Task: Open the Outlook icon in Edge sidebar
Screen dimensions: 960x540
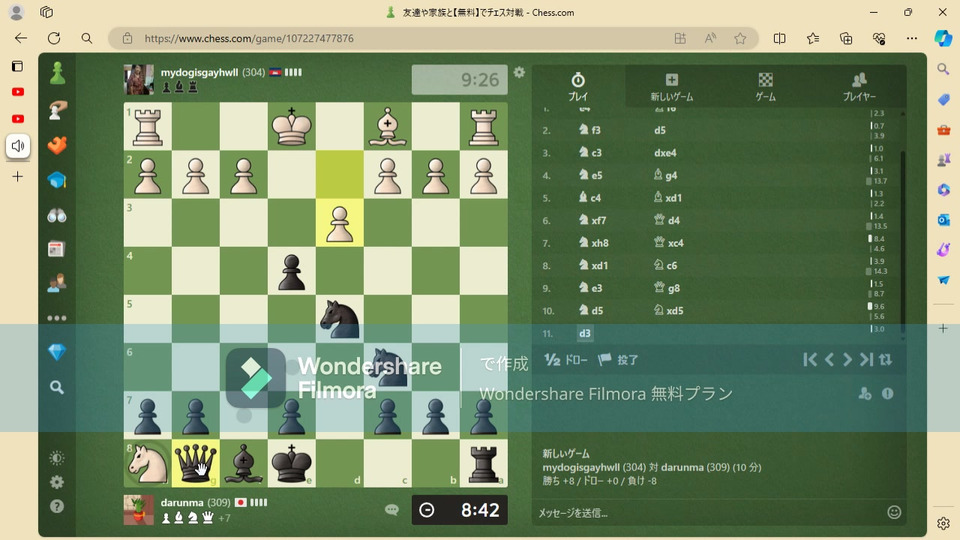Action: [943, 219]
